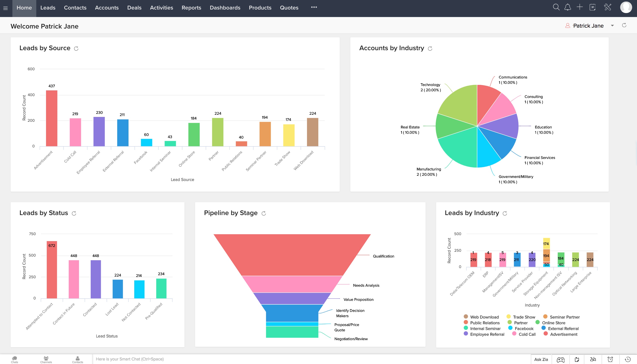The width and height of the screenshot is (637, 364).
Task: Click the notifications bell icon
Action: (x=567, y=8)
